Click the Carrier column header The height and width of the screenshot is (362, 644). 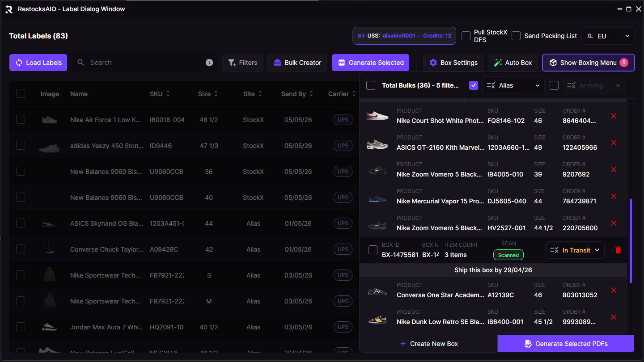339,94
